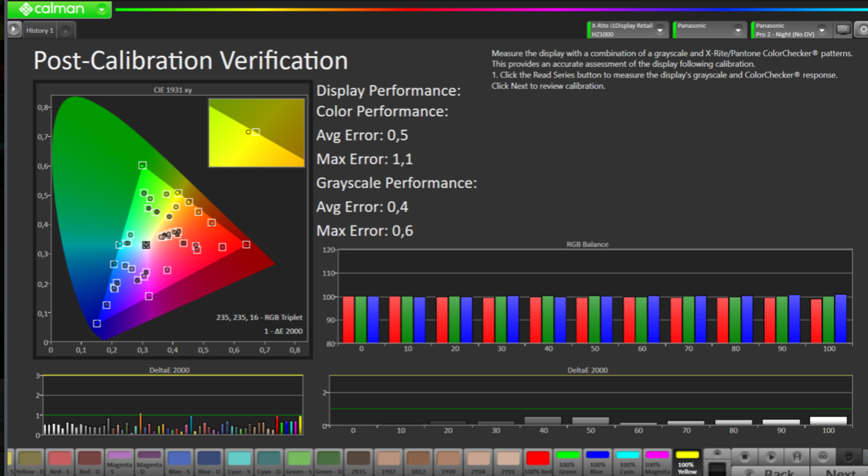Select the Green - S color patch
This screenshot has width=868, height=476.
pos(298,461)
